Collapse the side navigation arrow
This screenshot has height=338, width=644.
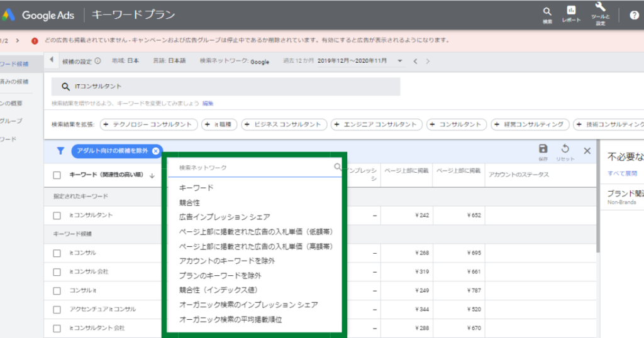pyautogui.click(x=52, y=60)
